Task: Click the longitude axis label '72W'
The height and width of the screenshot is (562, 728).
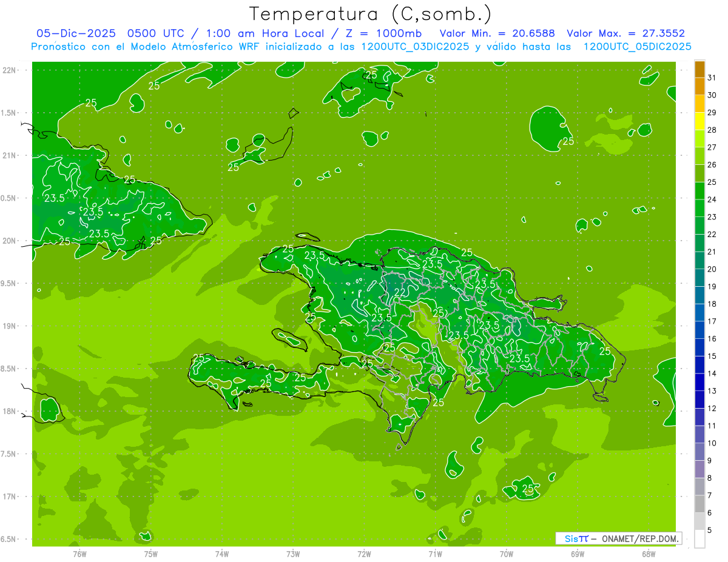Action: 364,554
